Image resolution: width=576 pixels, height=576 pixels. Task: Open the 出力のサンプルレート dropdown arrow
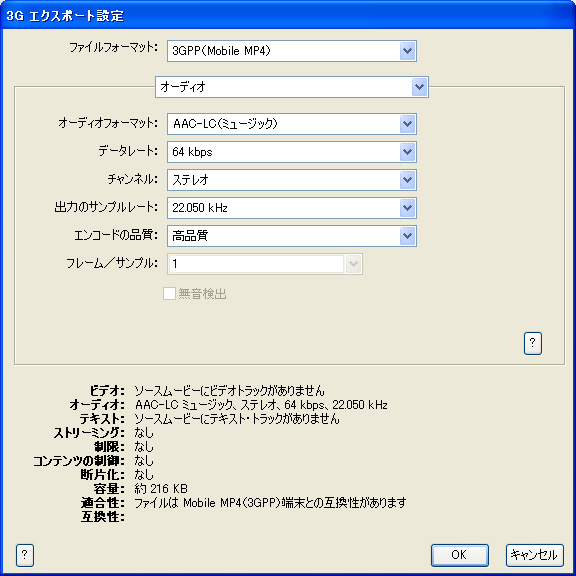[407, 208]
